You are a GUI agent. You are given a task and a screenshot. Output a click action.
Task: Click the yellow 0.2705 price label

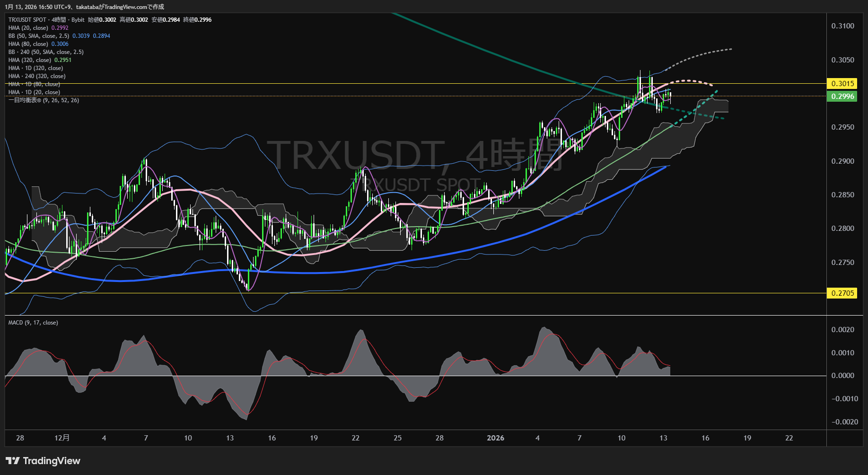[842, 293]
